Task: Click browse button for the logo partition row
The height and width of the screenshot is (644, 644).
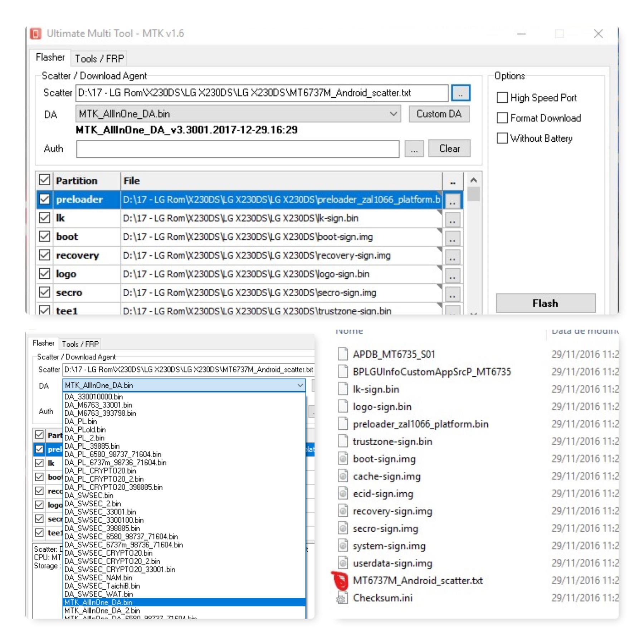Action: click(x=452, y=275)
